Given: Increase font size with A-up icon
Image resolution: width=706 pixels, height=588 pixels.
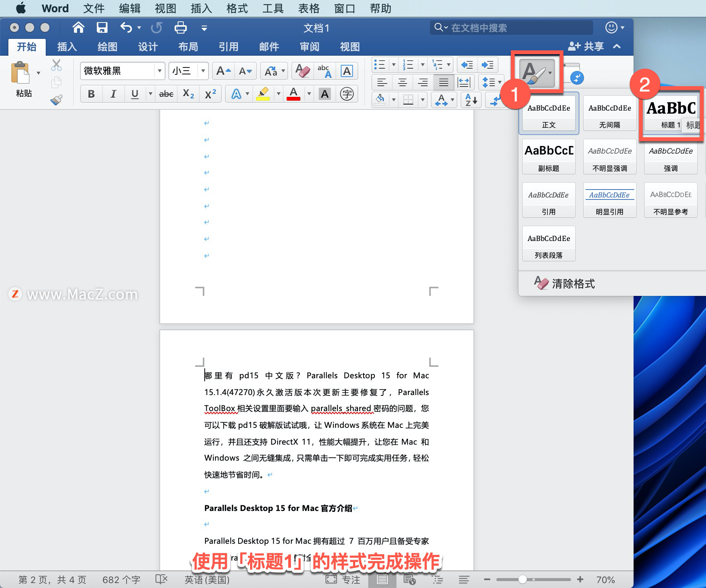Looking at the screenshot, I should (x=223, y=71).
